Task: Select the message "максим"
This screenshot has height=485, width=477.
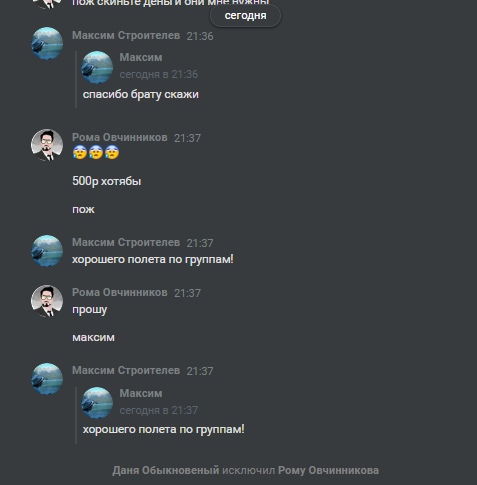Action: [93, 337]
